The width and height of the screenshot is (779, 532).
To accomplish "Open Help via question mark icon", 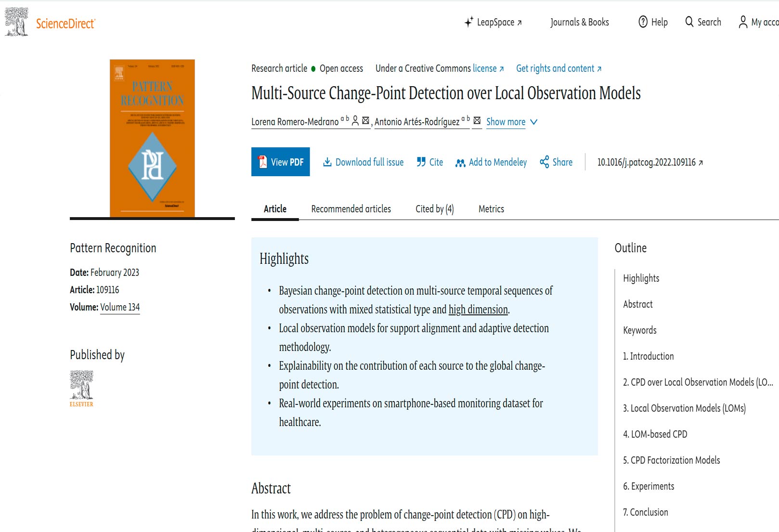I will (x=643, y=22).
